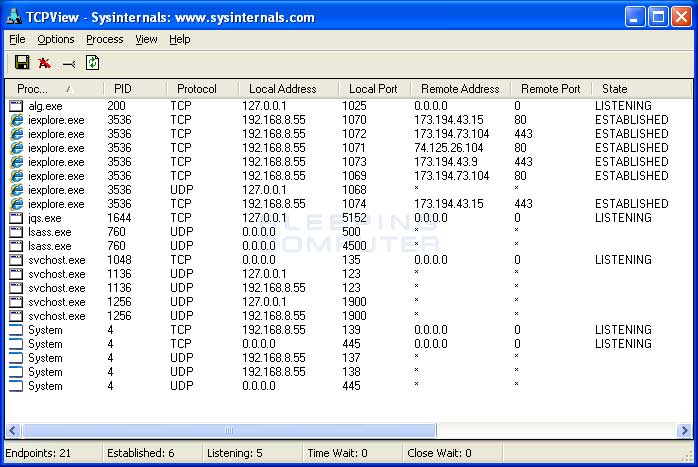This screenshot has height=467, width=698.
Task: Click the scroll right arrow
Action: coord(685,430)
